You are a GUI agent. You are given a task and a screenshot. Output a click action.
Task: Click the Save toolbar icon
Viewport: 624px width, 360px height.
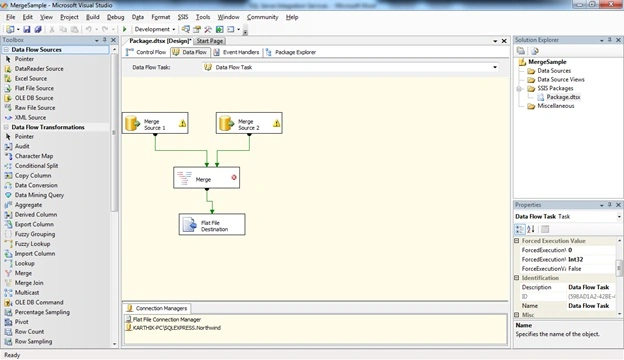(x=27, y=29)
